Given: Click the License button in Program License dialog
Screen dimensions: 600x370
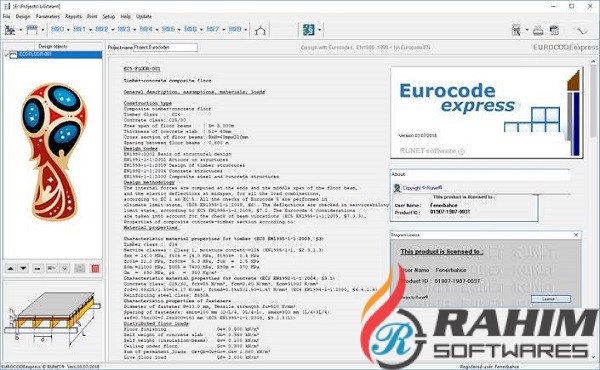Looking at the screenshot, I should tap(550, 299).
